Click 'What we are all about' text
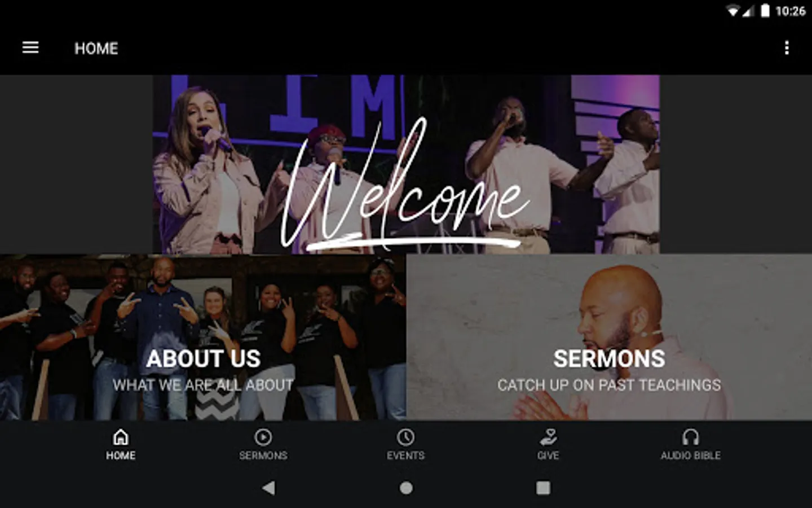Viewport: 812px width, 508px height. point(203,385)
